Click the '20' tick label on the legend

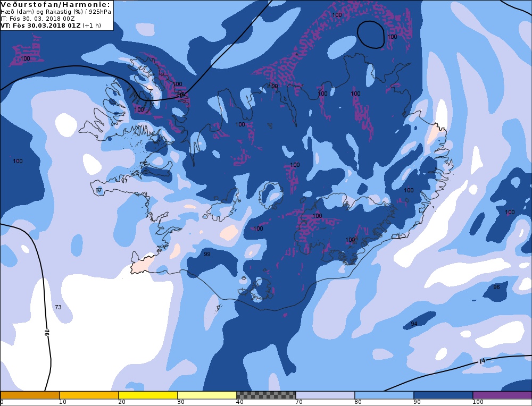(x=122, y=402)
